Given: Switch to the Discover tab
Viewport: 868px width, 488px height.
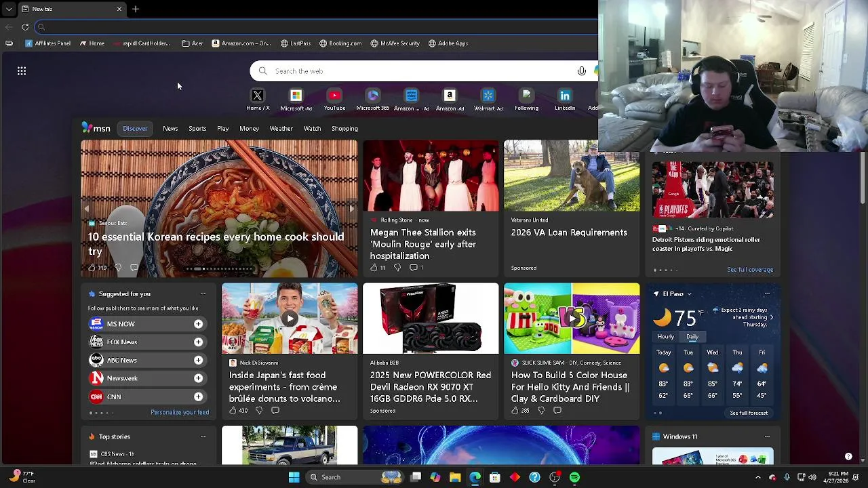Looking at the screenshot, I should tap(135, 128).
